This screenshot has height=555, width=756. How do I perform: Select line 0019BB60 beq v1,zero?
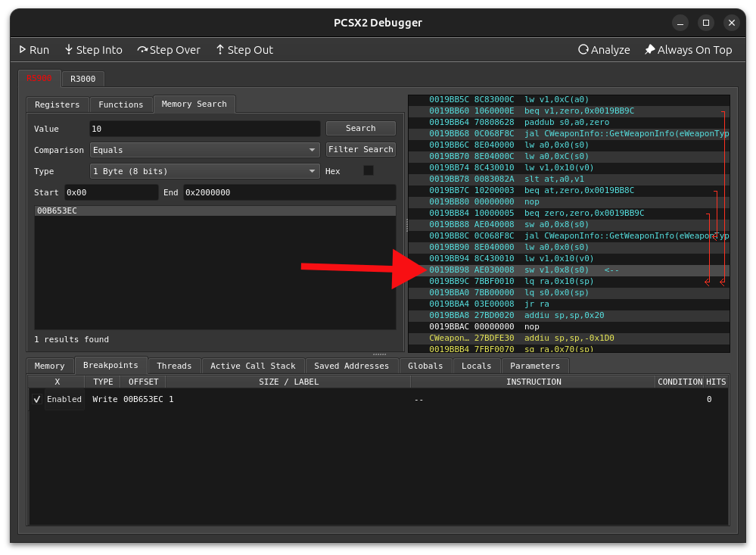tap(568, 111)
